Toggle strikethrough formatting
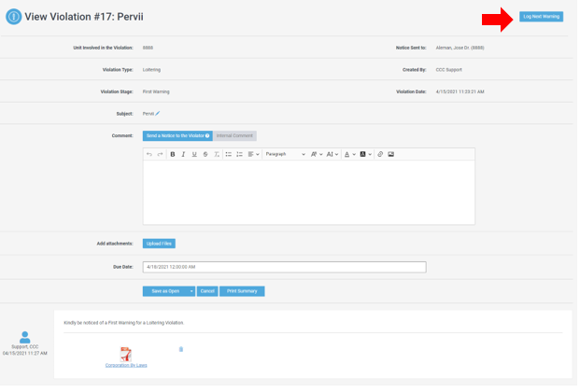 (x=205, y=155)
